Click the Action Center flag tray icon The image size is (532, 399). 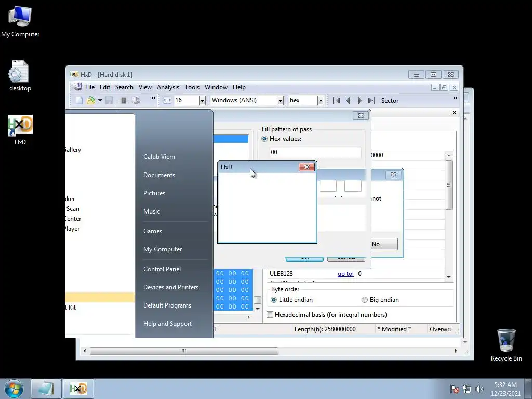click(455, 389)
